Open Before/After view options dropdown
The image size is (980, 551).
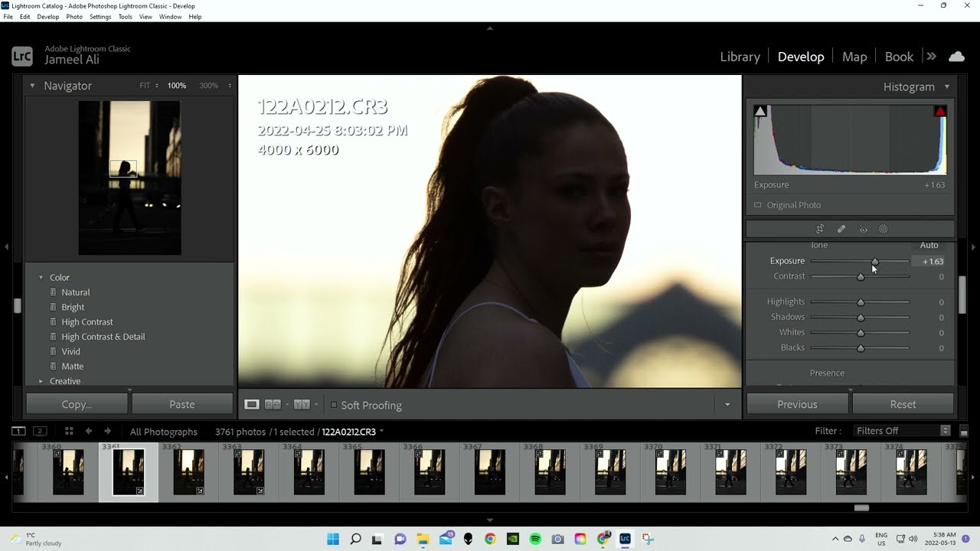pos(316,405)
